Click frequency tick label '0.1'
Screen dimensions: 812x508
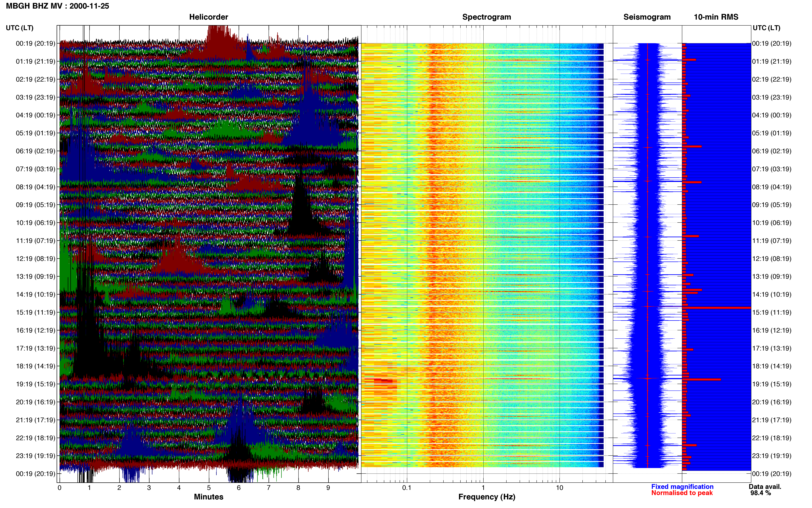coord(407,488)
